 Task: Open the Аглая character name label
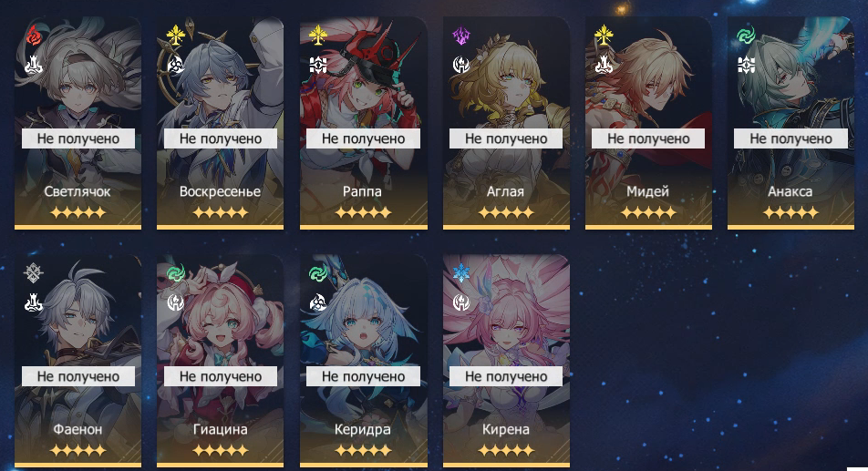pos(505,191)
